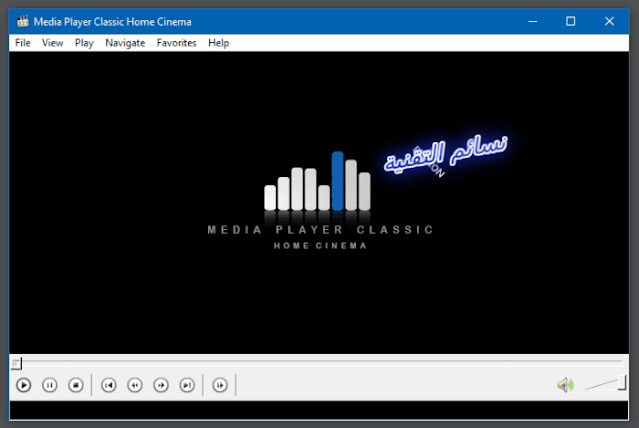
Task: Skip to previous track button
Action: 109,385
